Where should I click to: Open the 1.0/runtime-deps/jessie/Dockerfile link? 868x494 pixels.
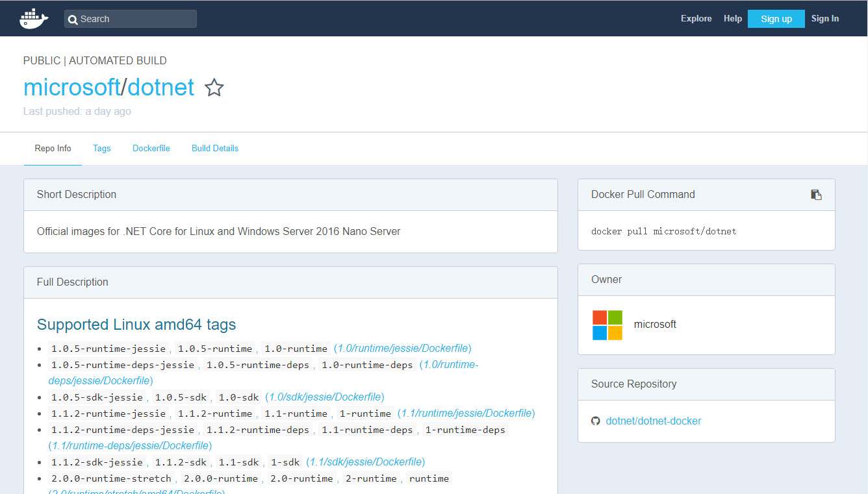tap(263, 373)
